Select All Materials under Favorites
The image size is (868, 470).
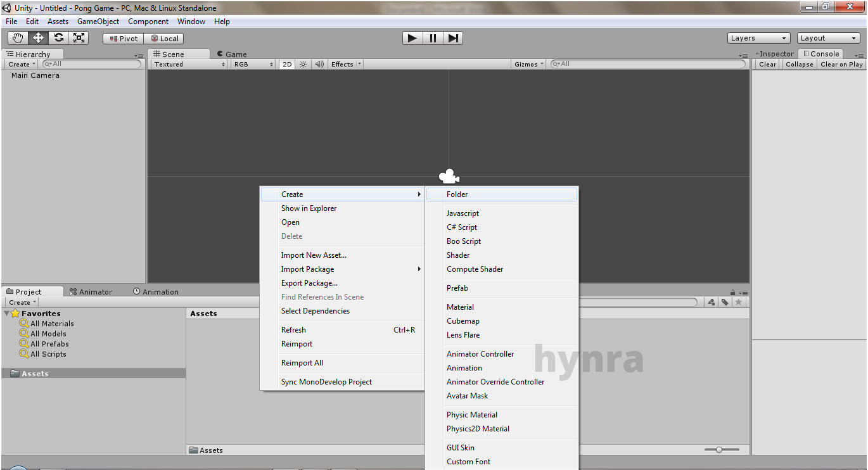(x=52, y=324)
